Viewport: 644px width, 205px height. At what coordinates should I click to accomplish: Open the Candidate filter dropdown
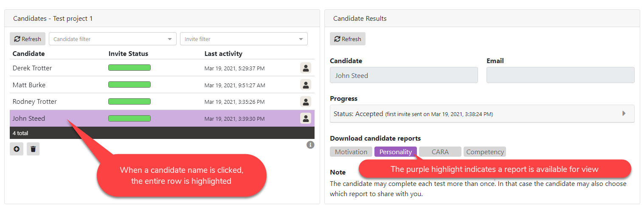112,39
